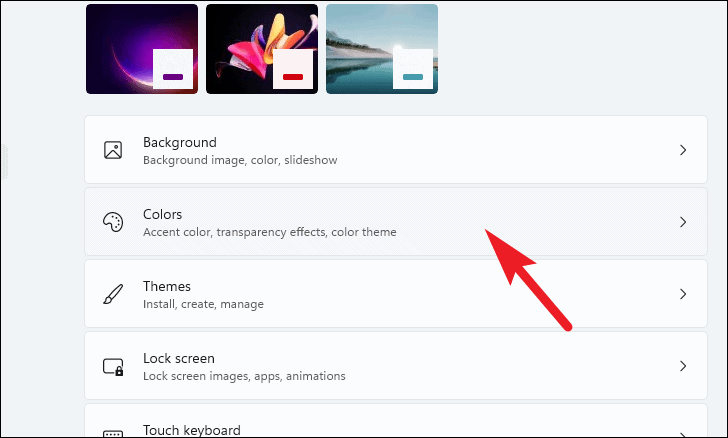Click the Lock screen monitor icon
The width and height of the screenshot is (728, 438).
113,366
